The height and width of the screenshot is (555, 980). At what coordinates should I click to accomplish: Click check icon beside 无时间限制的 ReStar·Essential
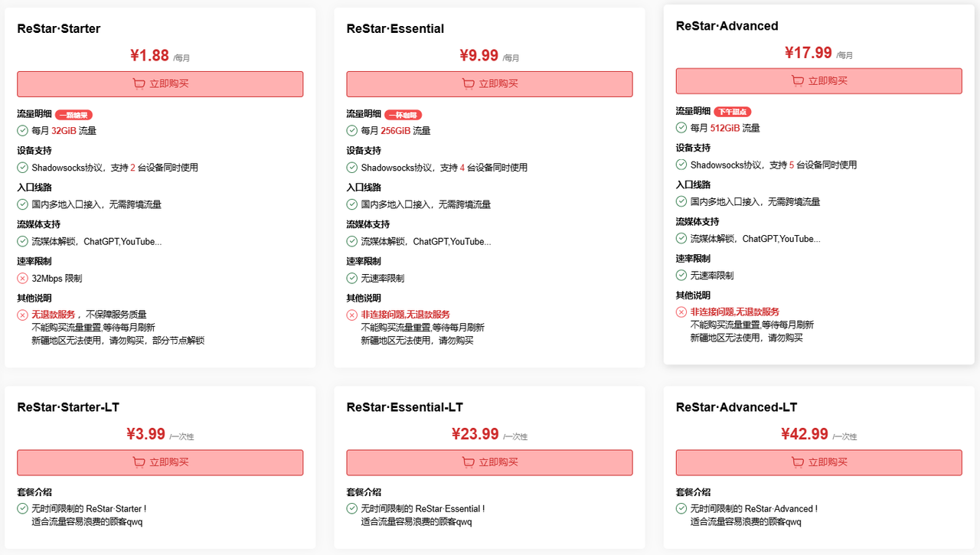tap(352, 508)
